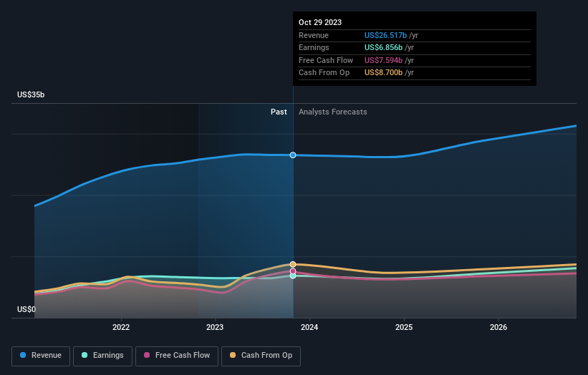Click the Free Cash Flow label in tooltip

click(326, 60)
